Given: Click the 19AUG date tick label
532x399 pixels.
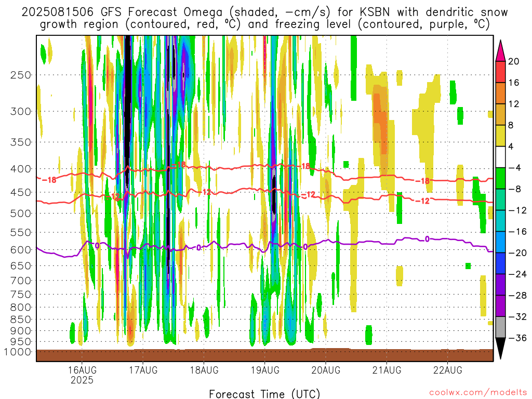Looking at the screenshot, I should click(265, 370).
